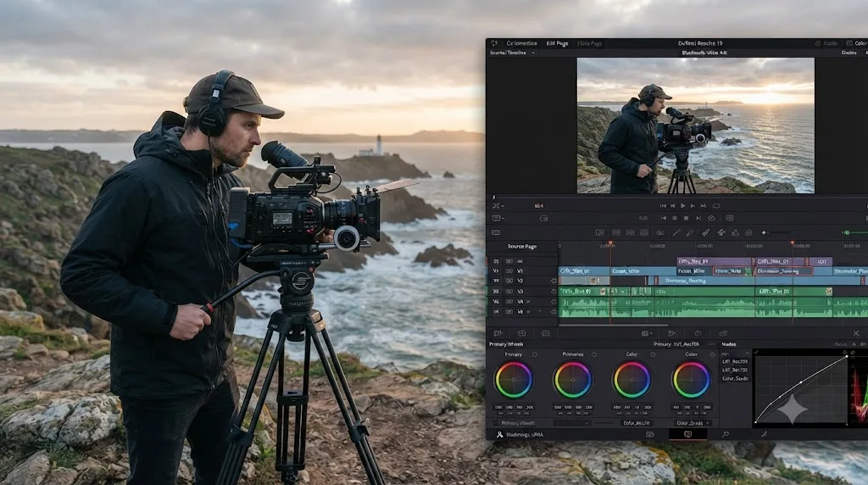Click the crossed-tools icon at the right end below the timeline
This screenshot has width=868, height=485.
tap(856, 333)
